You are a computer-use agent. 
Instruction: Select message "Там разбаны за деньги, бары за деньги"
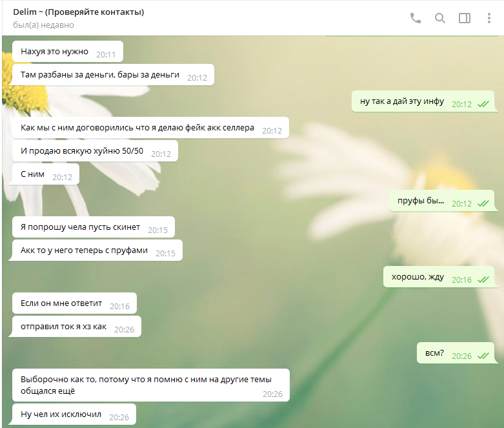pyautogui.click(x=100, y=75)
